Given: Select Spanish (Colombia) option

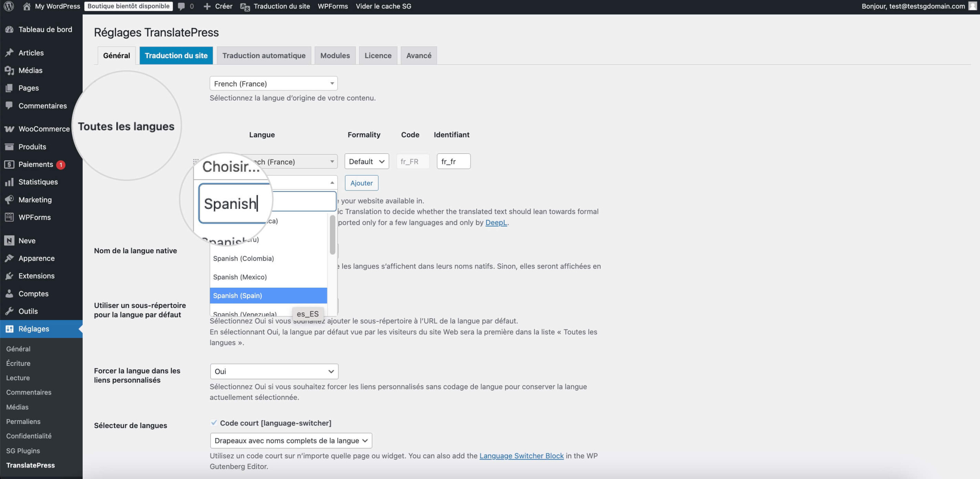Looking at the screenshot, I should pos(268,258).
